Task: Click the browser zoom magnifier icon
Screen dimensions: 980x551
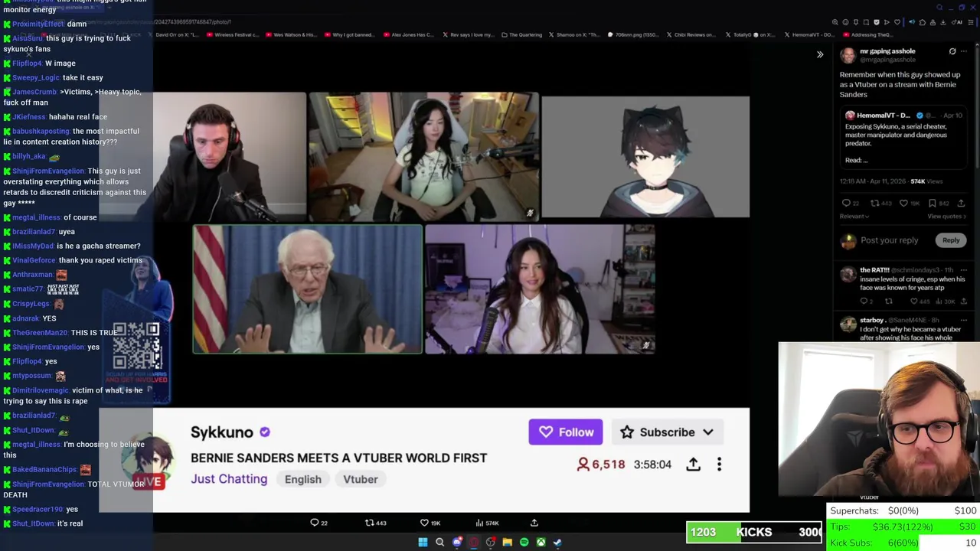Action: [835, 22]
